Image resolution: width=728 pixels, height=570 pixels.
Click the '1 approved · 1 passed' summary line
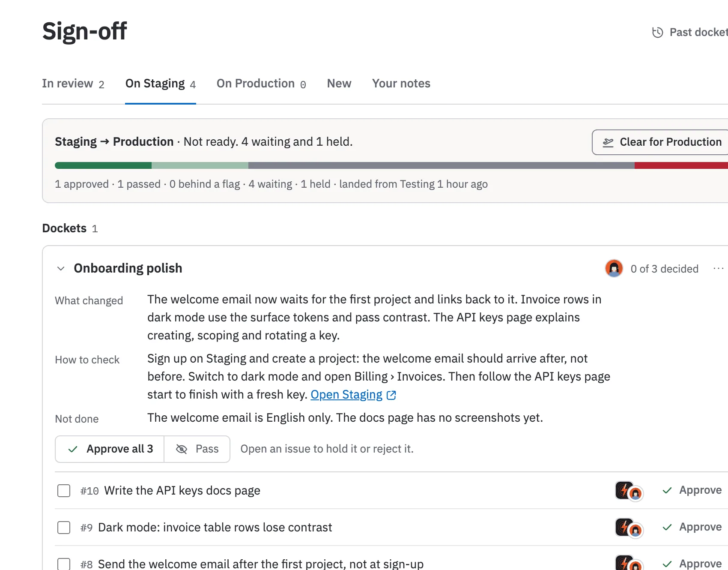[271, 184]
